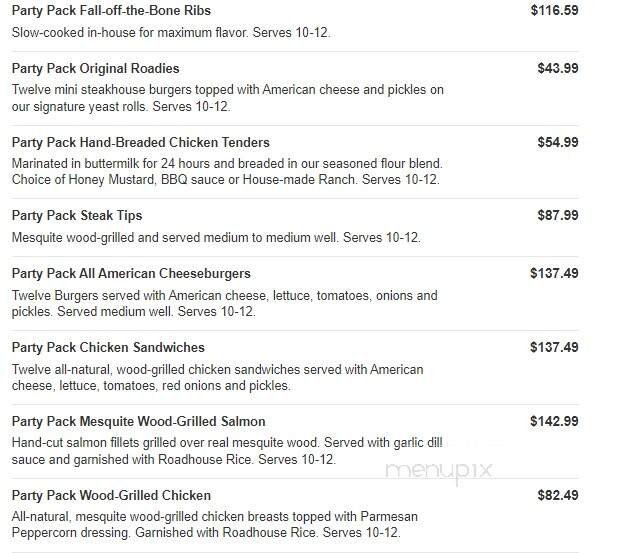Open the Party Pack Mesquite Wood-Grilled Salmon item
Image resolution: width=618 pixels, height=553 pixels.
pyautogui.click(x=138, y=422)
